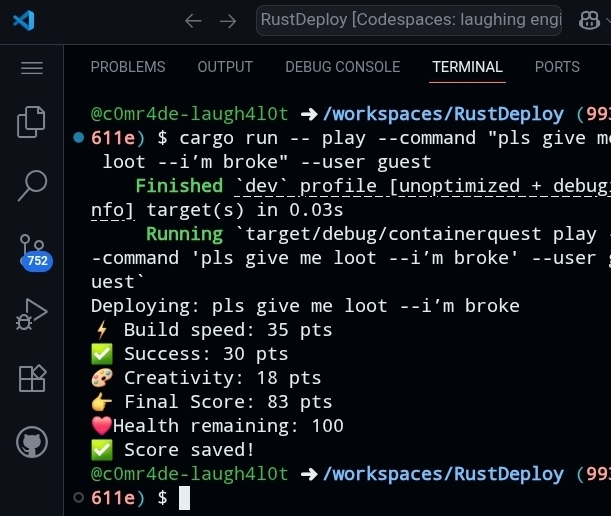Click the 'target(s) in 0.03s' text
611x516 pixels.
[x=245, y=210]
